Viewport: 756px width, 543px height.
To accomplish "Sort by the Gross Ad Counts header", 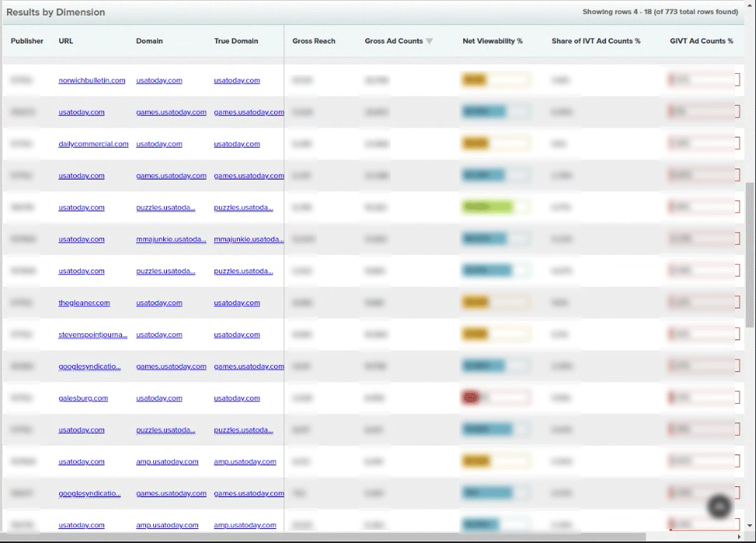I will tap(394, 41).
